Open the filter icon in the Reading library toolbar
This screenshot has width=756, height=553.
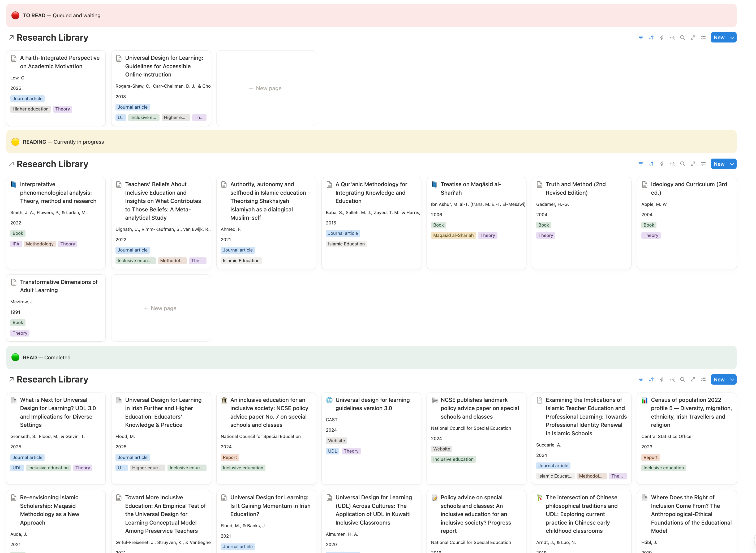641,164
